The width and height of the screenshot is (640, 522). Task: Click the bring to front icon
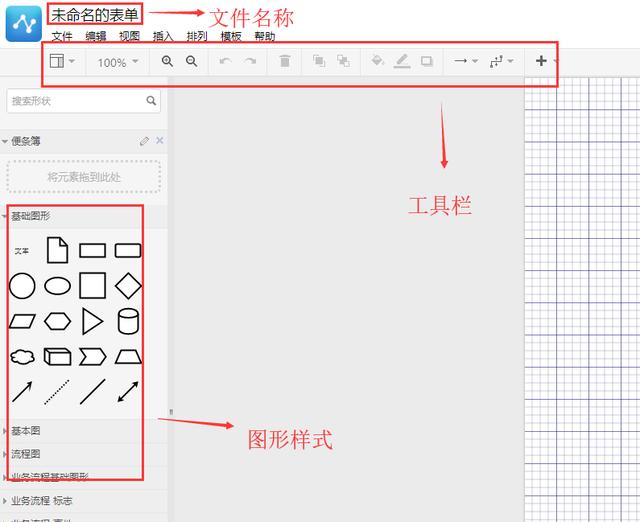(319, 61)
